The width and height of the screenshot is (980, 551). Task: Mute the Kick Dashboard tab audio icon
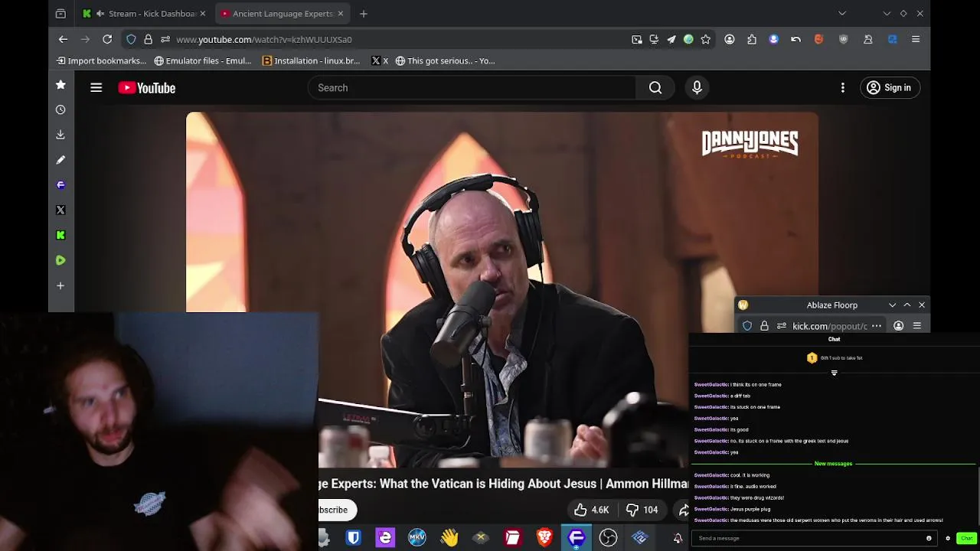tap(100, 13)
